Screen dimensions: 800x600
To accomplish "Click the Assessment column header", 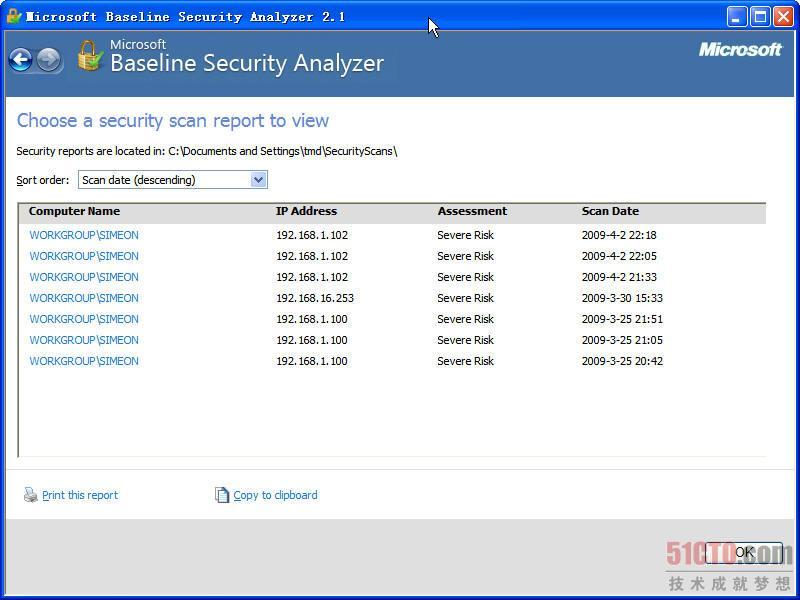I will (472, 211).
